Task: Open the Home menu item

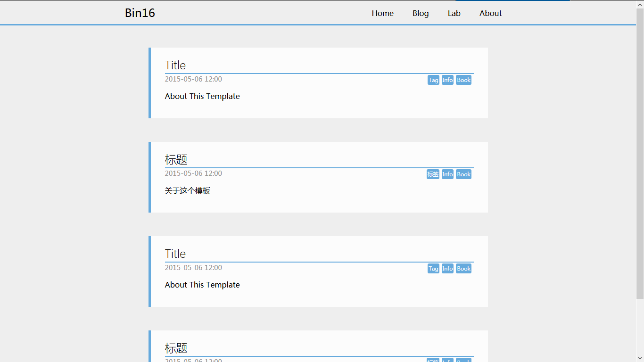Action: pyautogui.click(x=382, y=13)
